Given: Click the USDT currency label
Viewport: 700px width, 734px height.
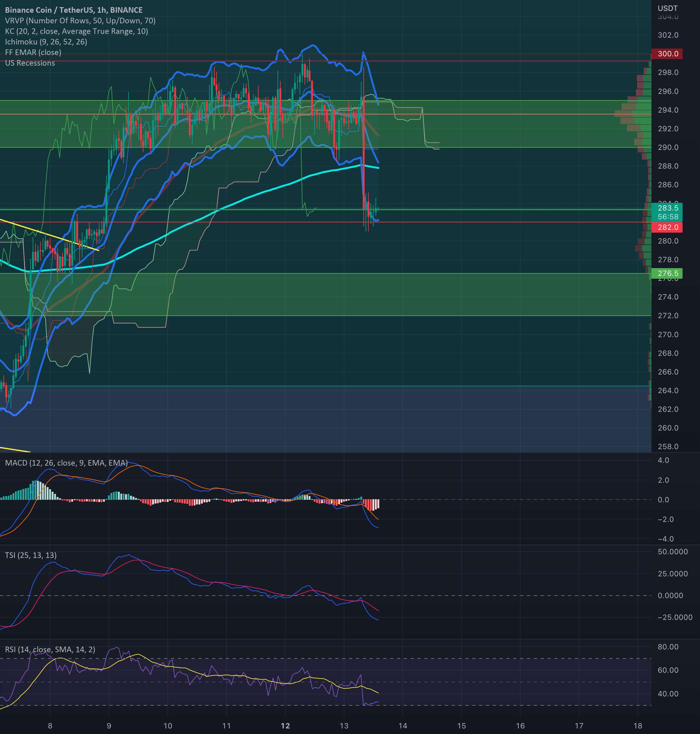Looking at the screenshot, I should [x=668, y=8].
